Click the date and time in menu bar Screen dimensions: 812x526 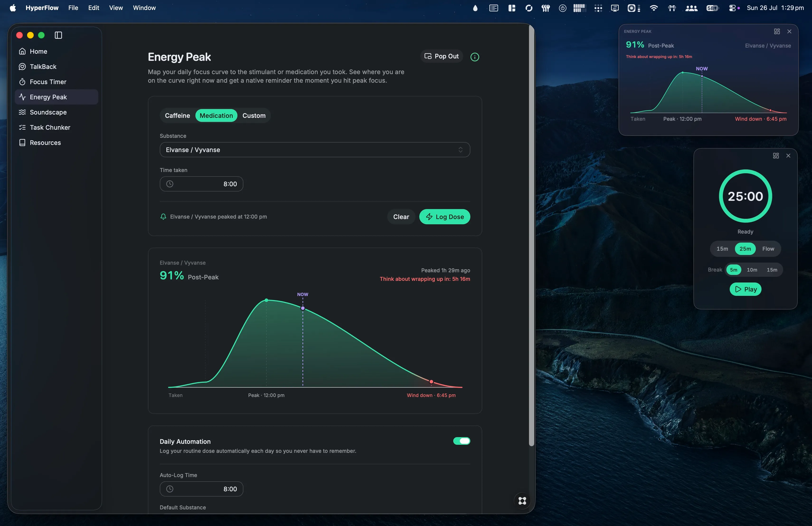click(x=775, y=8)
